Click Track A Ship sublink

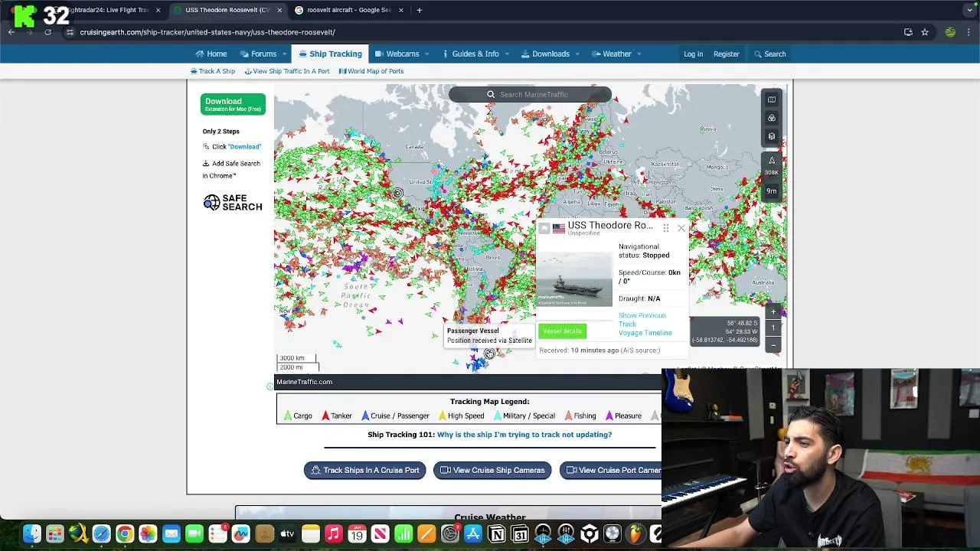[x=213, y=71]
